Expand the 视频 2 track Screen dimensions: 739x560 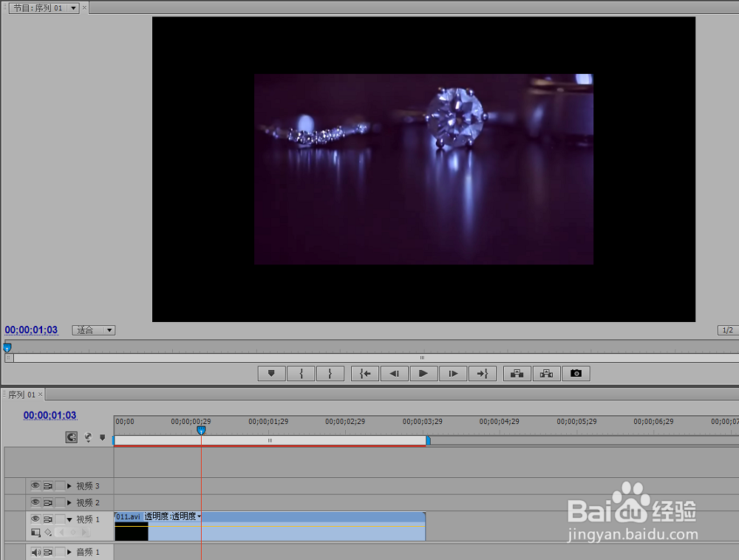(x=69, y=502)
